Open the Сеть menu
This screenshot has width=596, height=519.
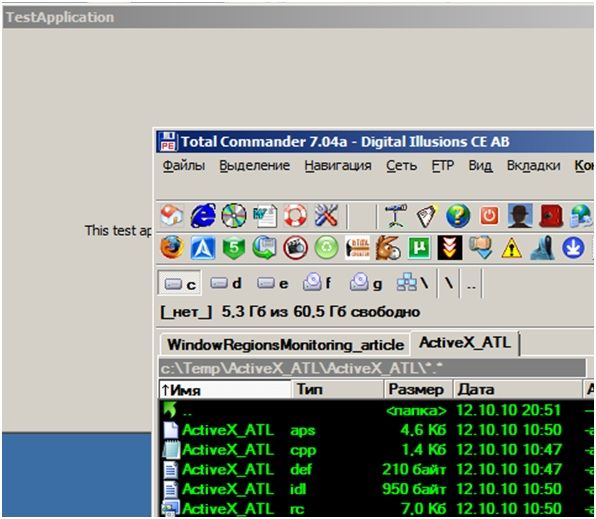coord(401,166)
